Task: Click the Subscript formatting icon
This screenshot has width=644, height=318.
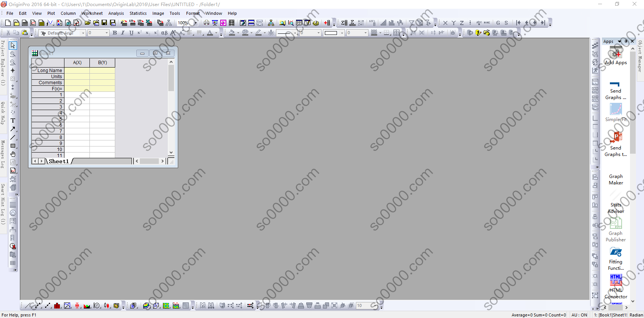Action: tap(148, 33)
